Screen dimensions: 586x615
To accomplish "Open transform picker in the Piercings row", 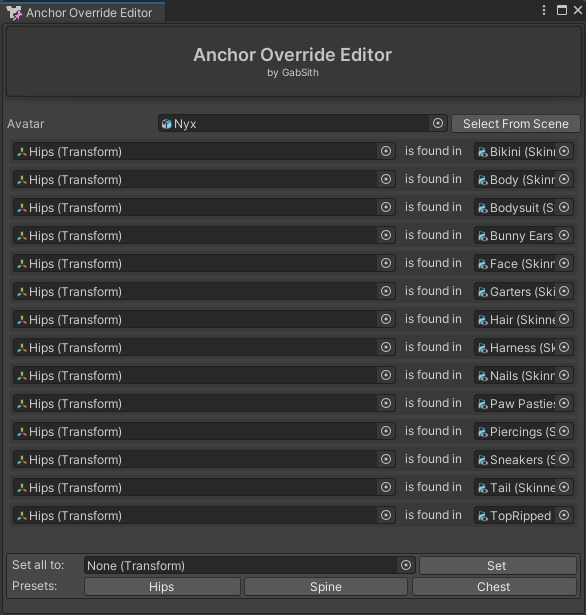I will point(386,431).
